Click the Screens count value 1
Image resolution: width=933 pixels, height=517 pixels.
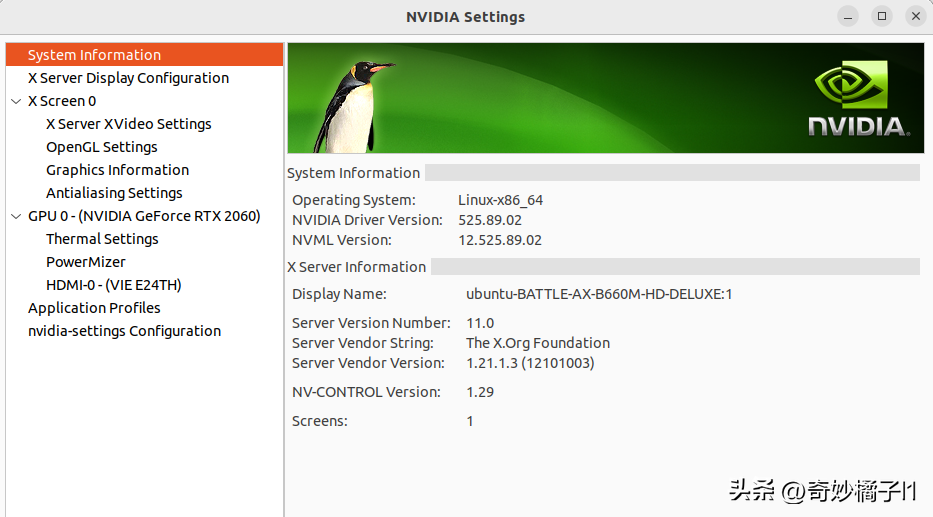click(470, 421)
